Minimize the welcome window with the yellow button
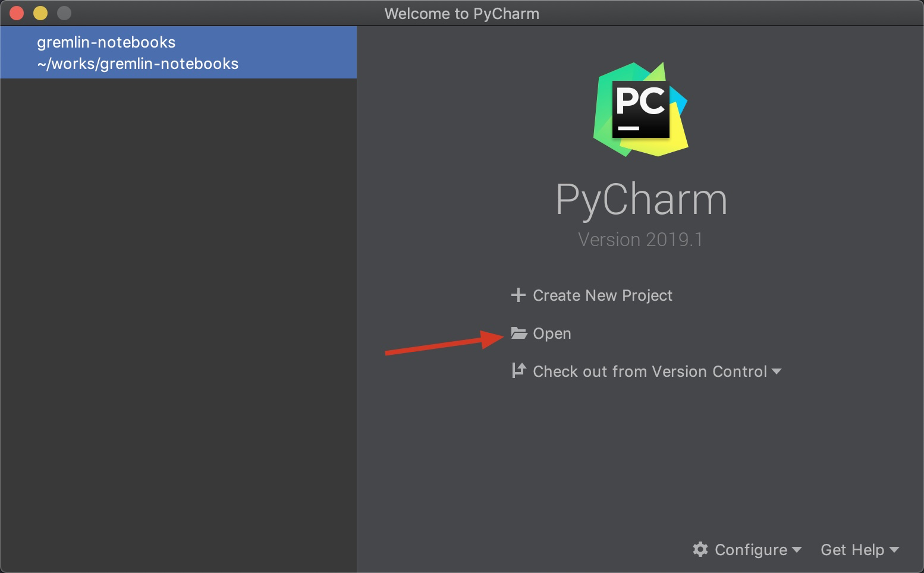This screenshot has height=573, width=924. click(40, 13)
